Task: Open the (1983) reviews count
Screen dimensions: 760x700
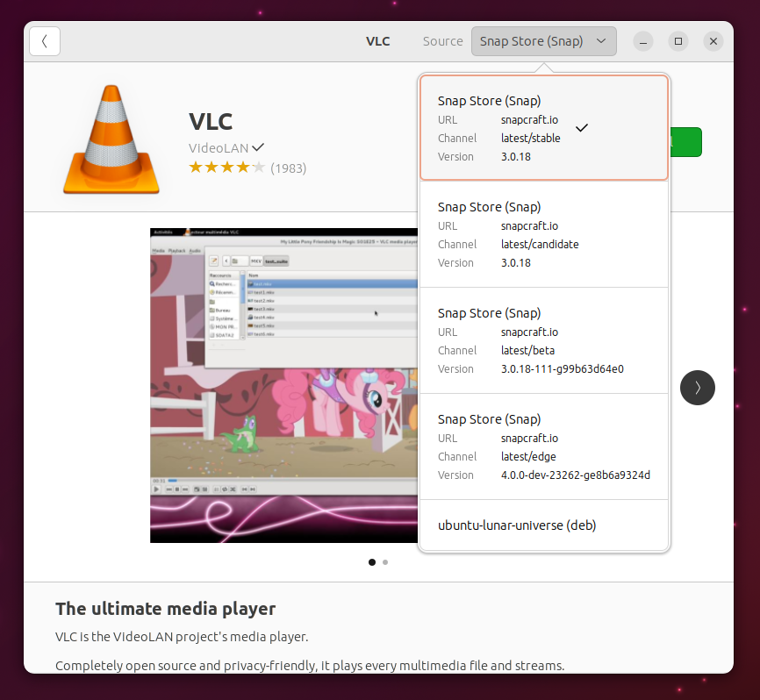Action: coord(289,168)
